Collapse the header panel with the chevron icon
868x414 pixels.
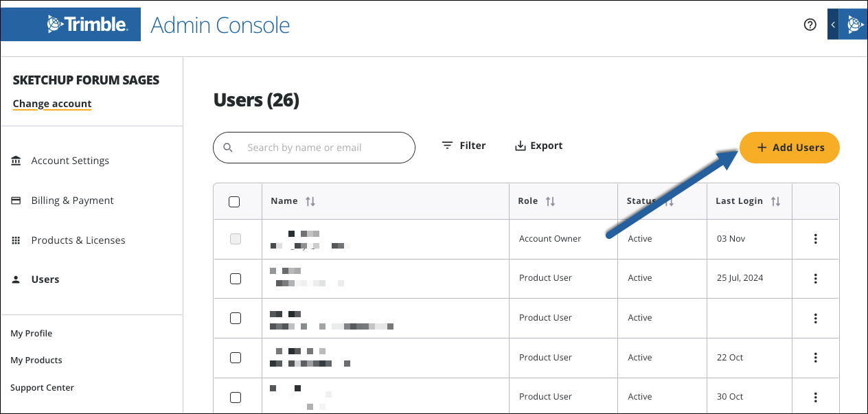[833, 24]
